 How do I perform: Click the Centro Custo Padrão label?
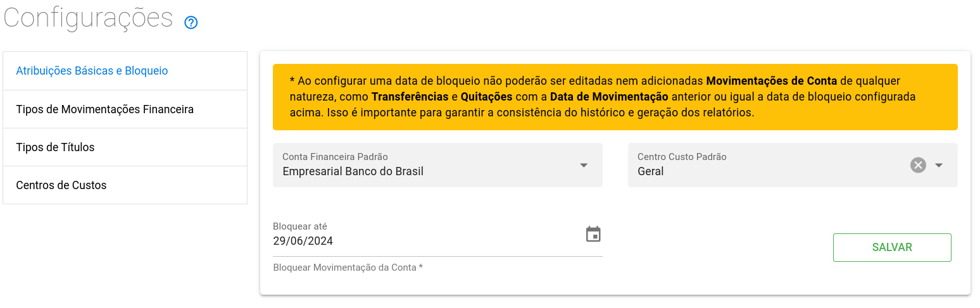coord(682,157)
